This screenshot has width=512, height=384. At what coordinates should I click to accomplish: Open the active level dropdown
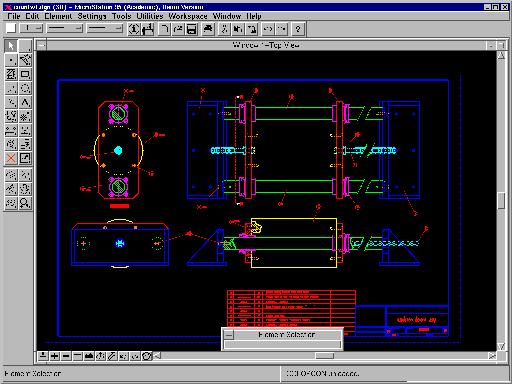point(31,29)
